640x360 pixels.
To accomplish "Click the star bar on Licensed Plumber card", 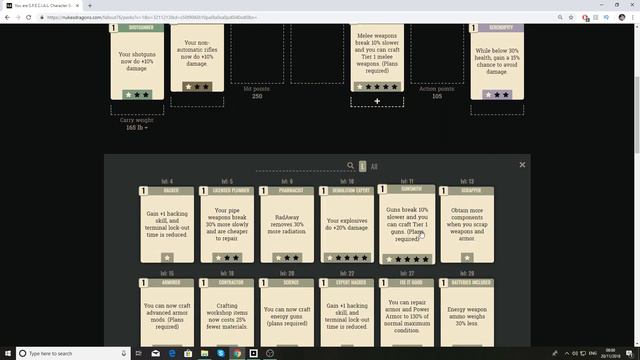I will click(x=227, y=258).
